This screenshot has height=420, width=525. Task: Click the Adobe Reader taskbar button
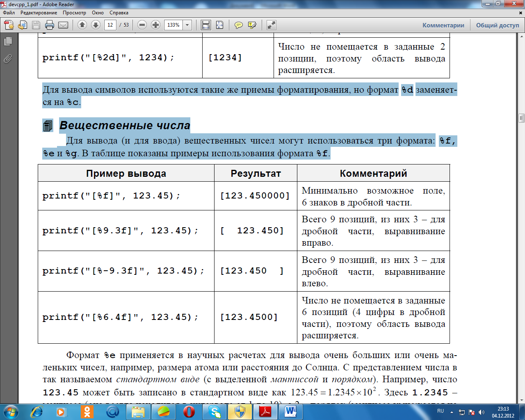(x=265, y=411)
